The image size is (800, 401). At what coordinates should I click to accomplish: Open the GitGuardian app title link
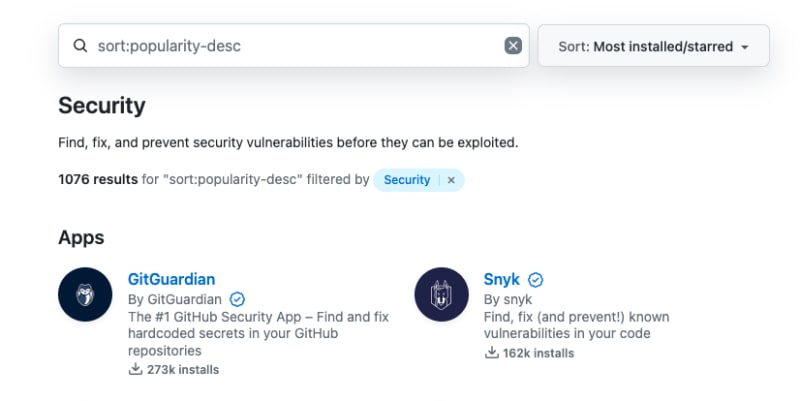click(x=171, y=279)
